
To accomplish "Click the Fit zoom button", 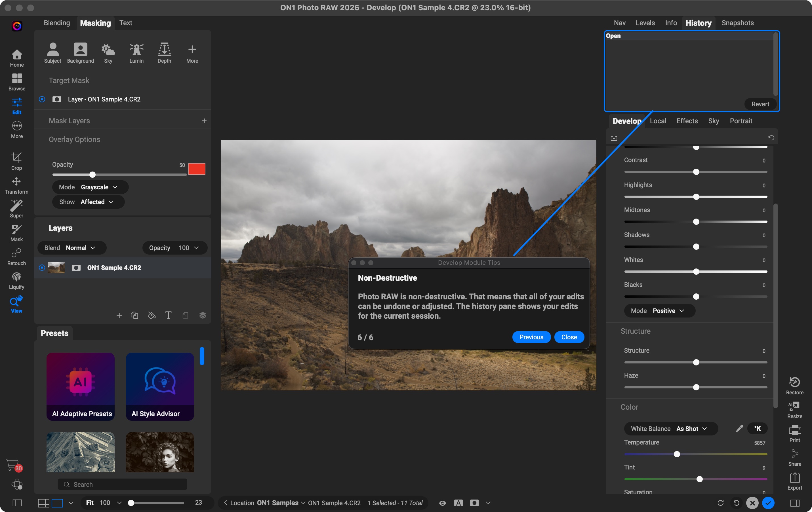I will [x=90, y=503].
